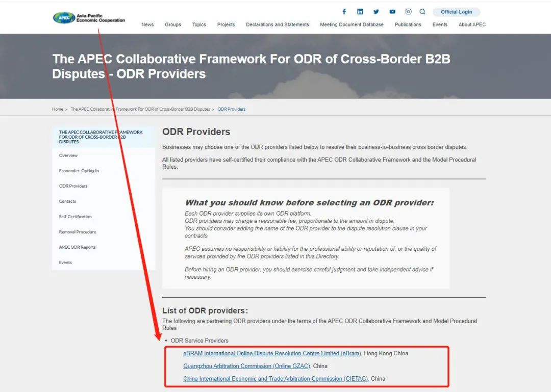Screen dimensions: 551x392
Task: Select Meeting Document Database in navigation
Action: click(x=352, y=24)
